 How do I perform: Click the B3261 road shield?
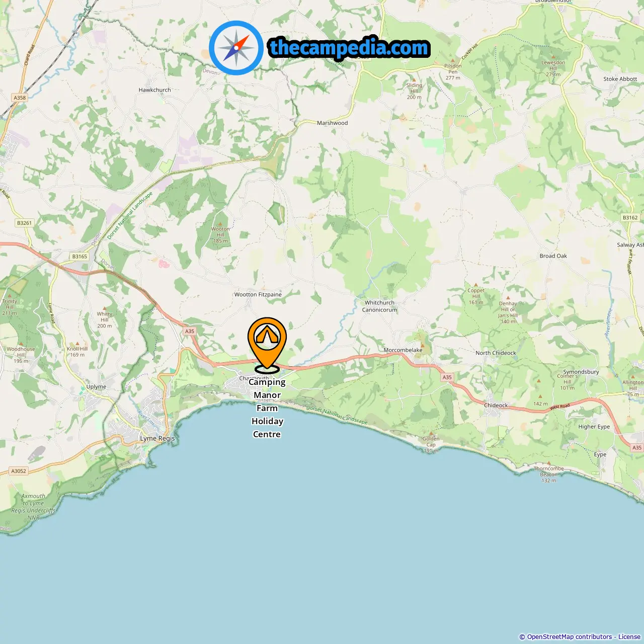point(24,222)
